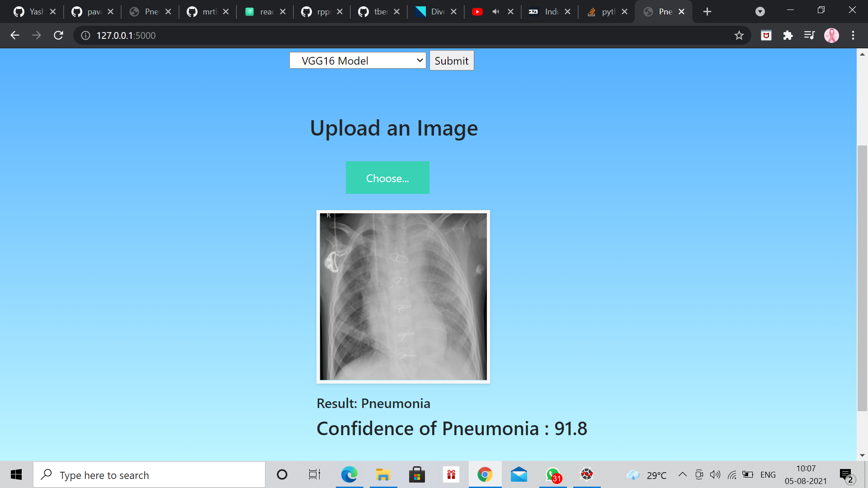Toggle the system volume icon in tray

click(x=715, y=475)
